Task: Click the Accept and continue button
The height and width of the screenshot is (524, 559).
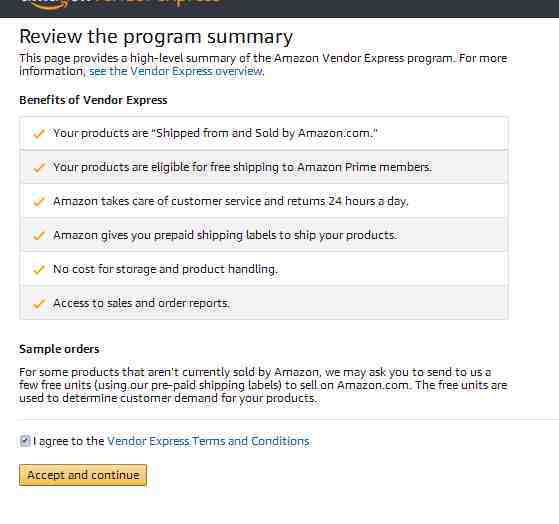Action: (x=83, y=475)
